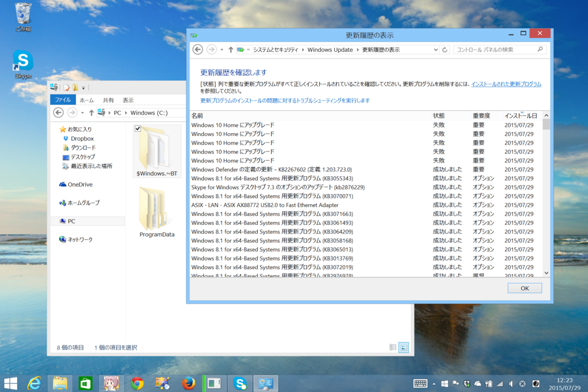This screenshot has height=392, width=588.
Task: Click the update list scrollbar down arrow
Action: 547,273
